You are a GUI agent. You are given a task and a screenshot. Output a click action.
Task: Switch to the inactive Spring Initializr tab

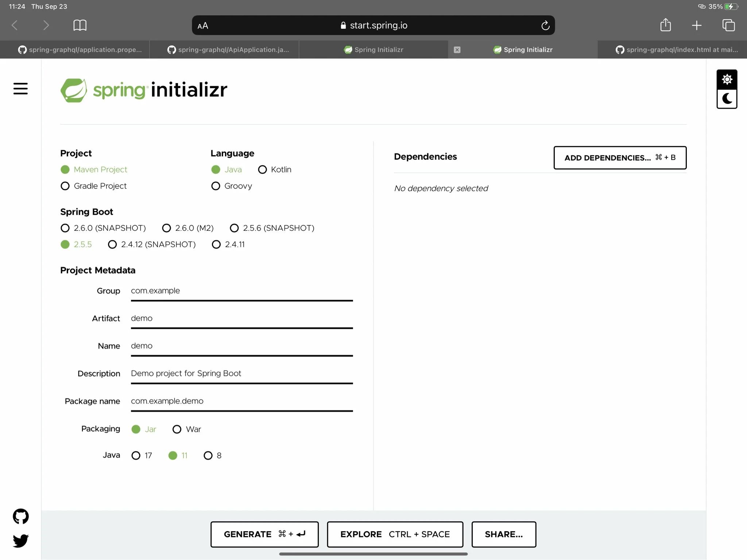tap(373, 50)
